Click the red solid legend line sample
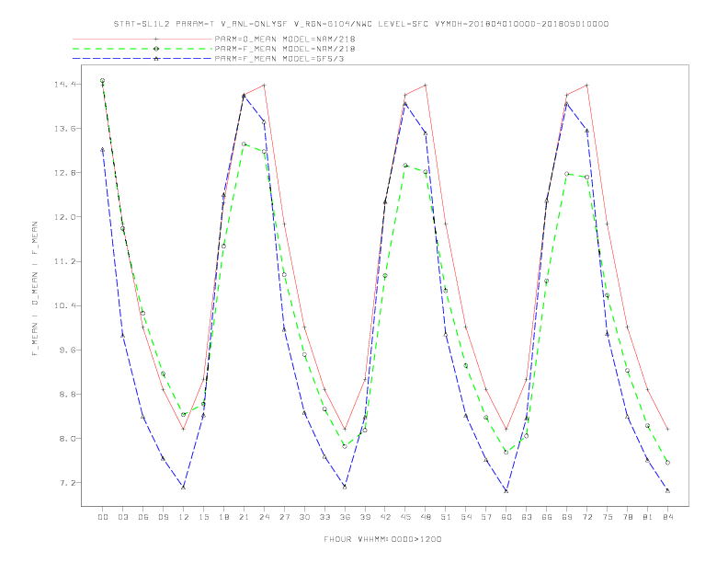The image size is (728, 563). (x=142, y=39)
